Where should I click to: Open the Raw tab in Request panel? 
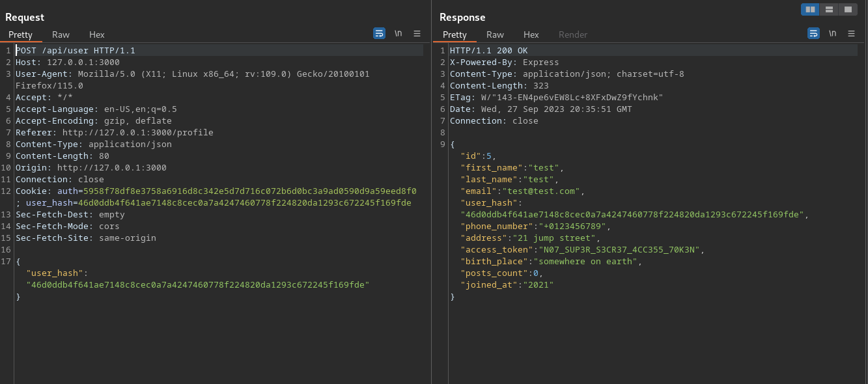61,34
